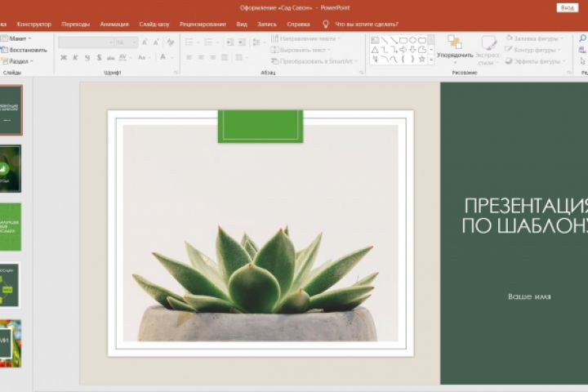The height and width of the screenshot is (392, 588).
Task: Open the Раздел section dropdown
Action: pos(20,61)
